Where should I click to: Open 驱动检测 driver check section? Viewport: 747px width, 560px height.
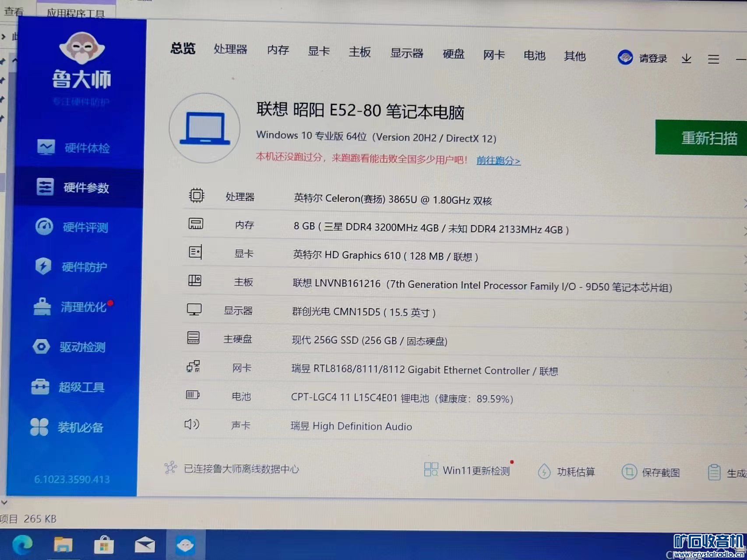click(x=69, y=347)
